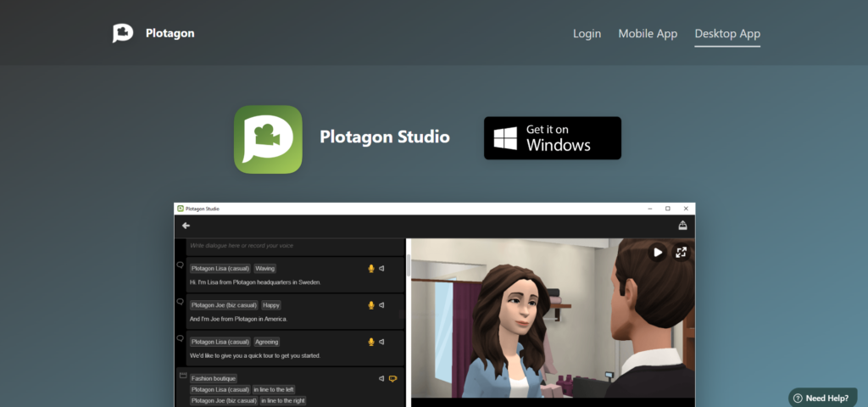
Task: Click the scene preview image of Lisa
Action: click(x=553, y=318)
